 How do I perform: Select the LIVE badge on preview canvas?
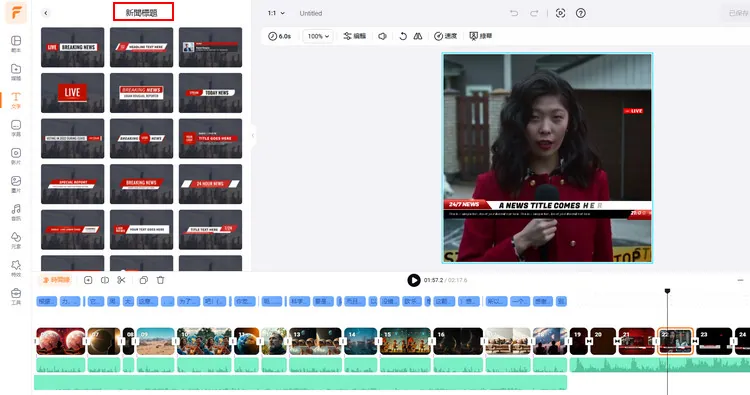pyautogui.click(x=633, y=111)
